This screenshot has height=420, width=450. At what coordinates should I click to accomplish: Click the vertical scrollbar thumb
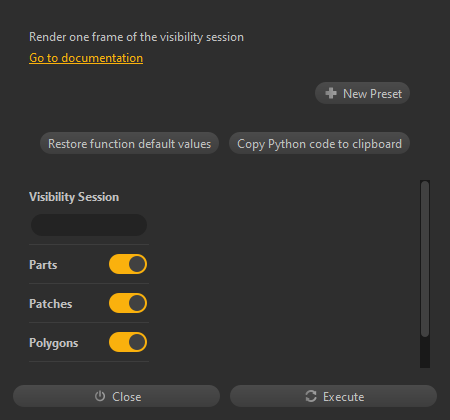tap(425, 259)
